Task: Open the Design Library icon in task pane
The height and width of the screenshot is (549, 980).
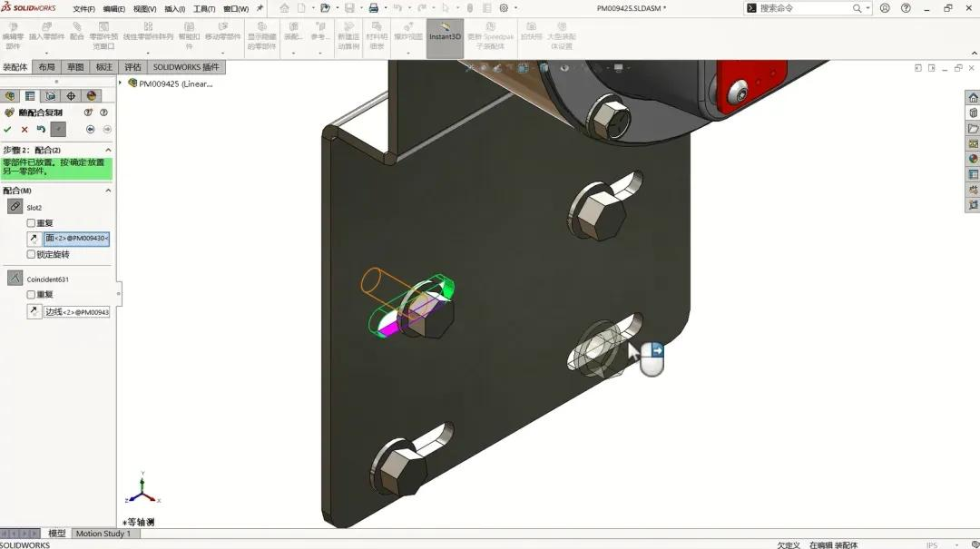Action: tap(973, 113)
